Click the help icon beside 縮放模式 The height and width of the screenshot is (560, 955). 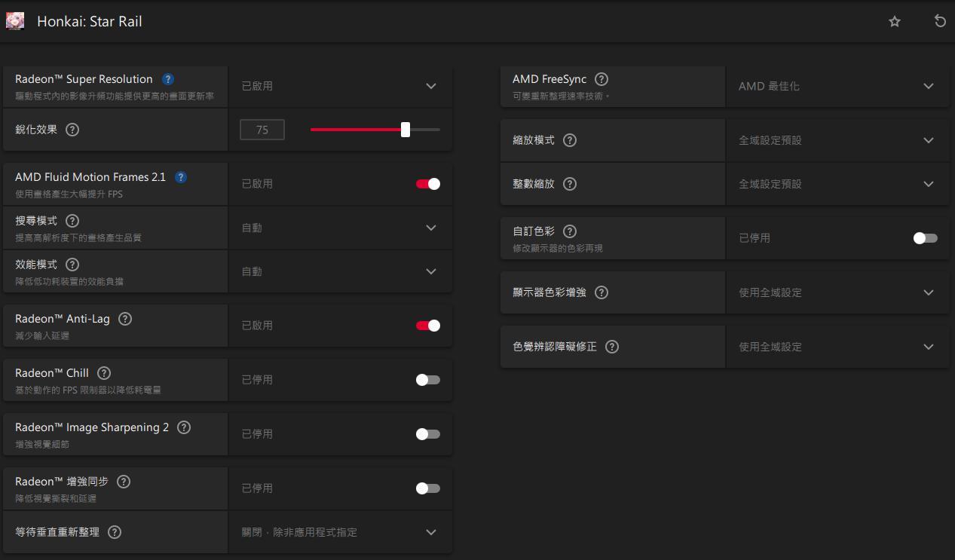point(570,140)
